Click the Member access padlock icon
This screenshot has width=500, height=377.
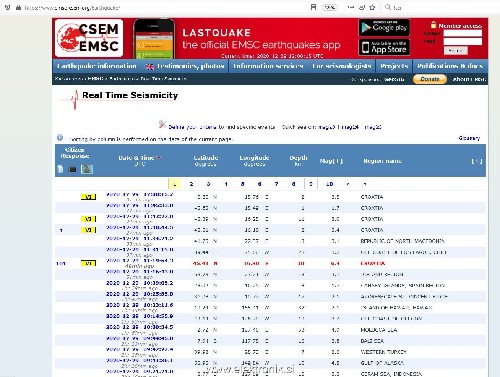(x=433, y=25)
